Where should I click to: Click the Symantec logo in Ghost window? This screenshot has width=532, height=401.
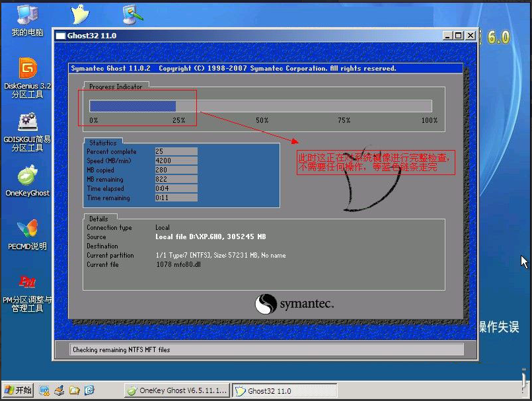294,304
